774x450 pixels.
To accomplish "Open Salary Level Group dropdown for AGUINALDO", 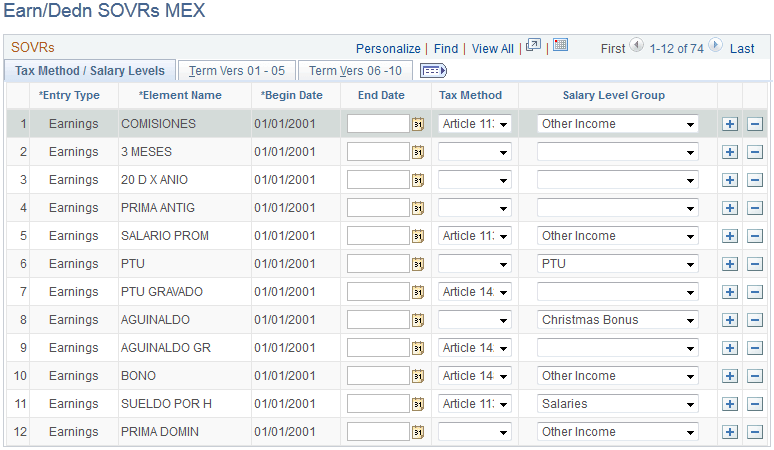I will pos(618,320).
